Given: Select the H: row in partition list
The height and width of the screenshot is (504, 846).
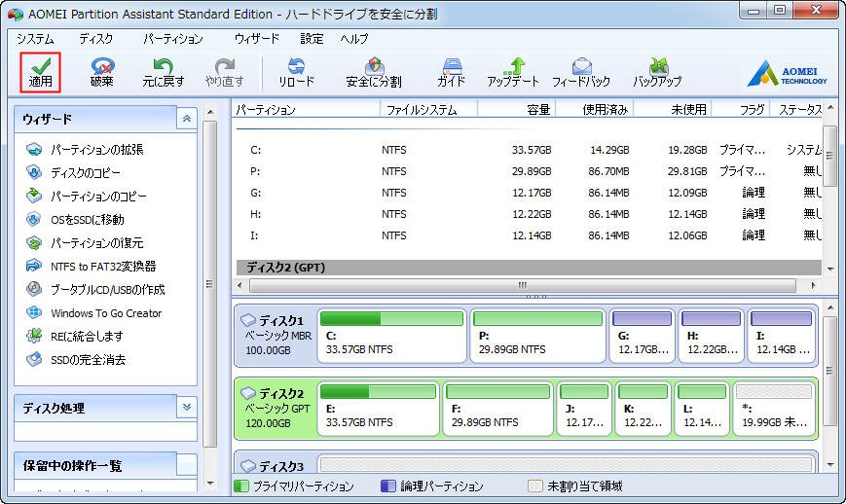Looking at the screenshot, I should point(529,214).
